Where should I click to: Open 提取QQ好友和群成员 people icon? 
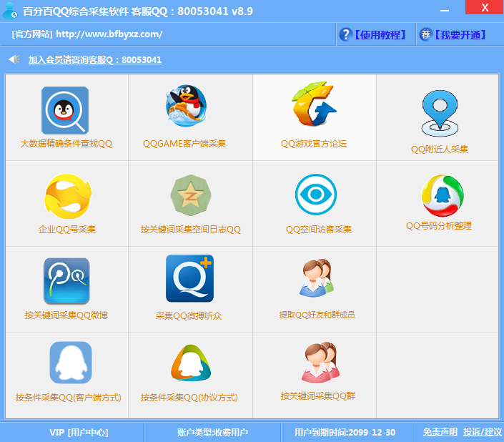point(316,279)
